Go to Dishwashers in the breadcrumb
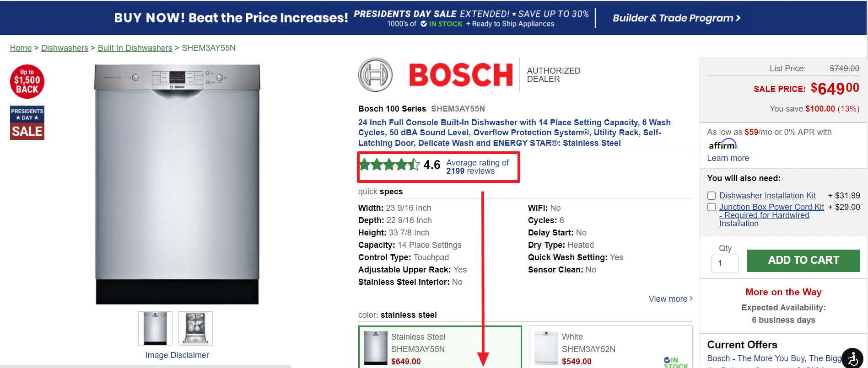Screen dimensions: 868x368 65,48
